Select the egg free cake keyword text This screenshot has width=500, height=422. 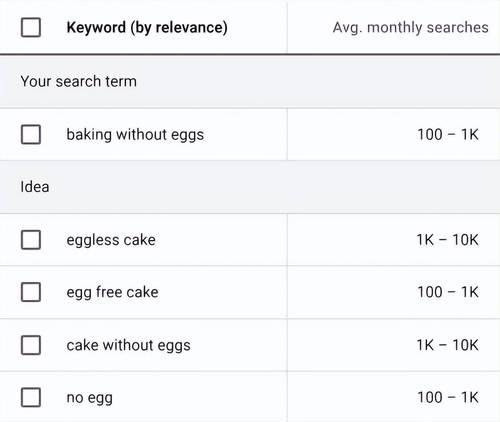point(112,293)
